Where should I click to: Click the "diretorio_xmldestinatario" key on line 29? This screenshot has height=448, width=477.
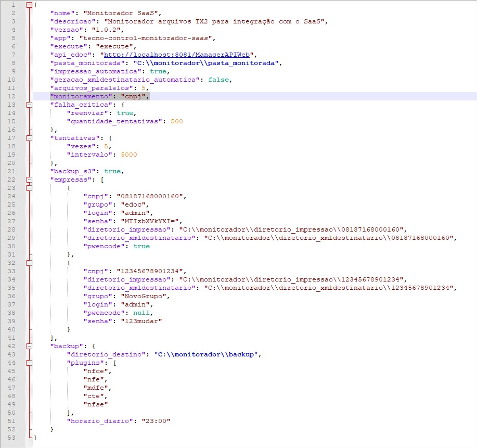coord(139,238)
